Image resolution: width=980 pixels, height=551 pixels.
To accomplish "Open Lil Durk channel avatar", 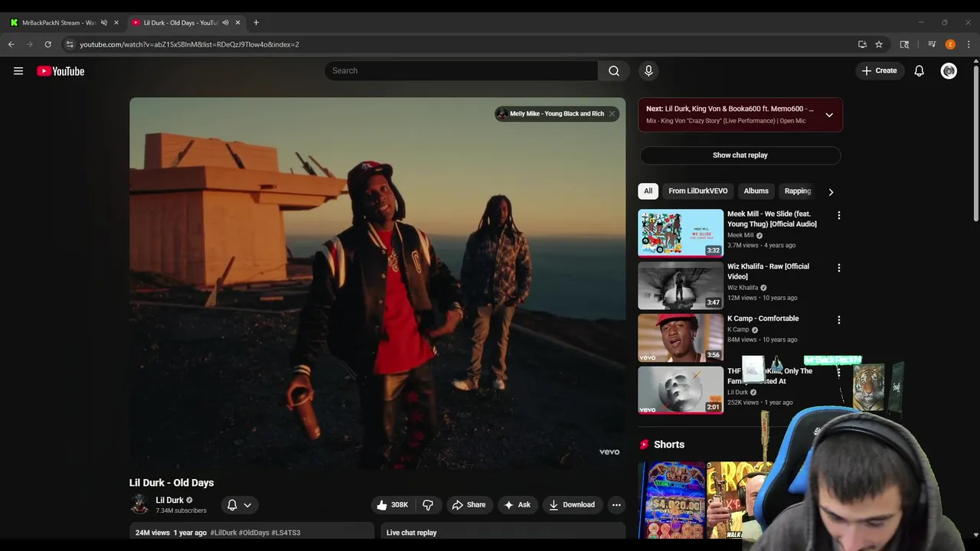I will click(139, 504).
